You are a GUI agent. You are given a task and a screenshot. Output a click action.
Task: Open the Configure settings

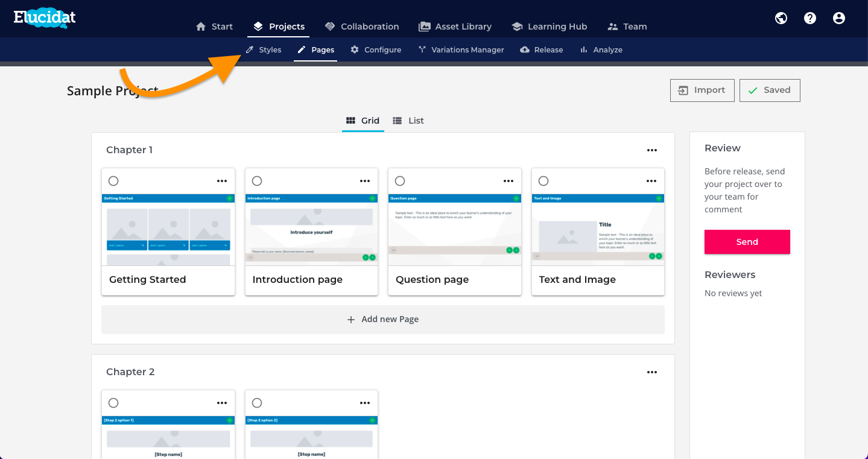376,50
